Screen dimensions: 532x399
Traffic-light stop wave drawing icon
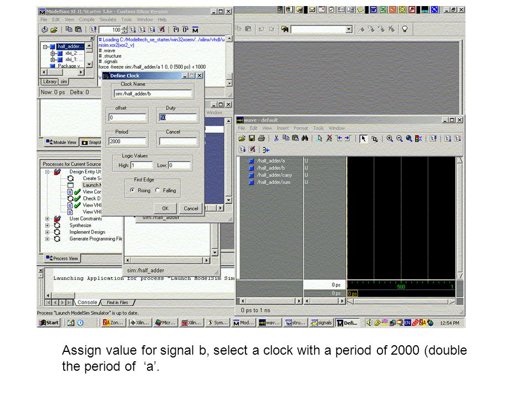point(419,139)
